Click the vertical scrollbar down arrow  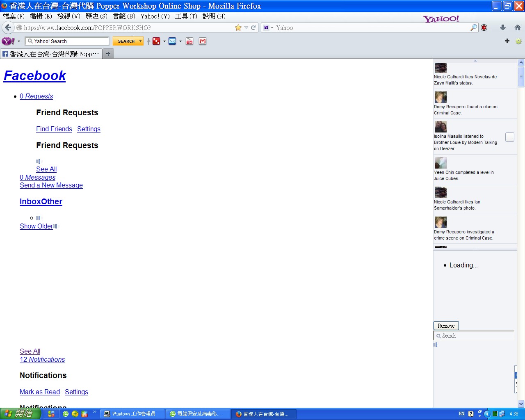(x=521, y=404)
